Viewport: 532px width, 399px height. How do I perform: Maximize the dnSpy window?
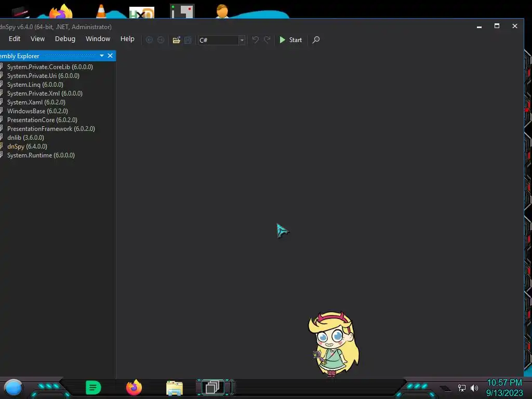[x=497, y=26]
